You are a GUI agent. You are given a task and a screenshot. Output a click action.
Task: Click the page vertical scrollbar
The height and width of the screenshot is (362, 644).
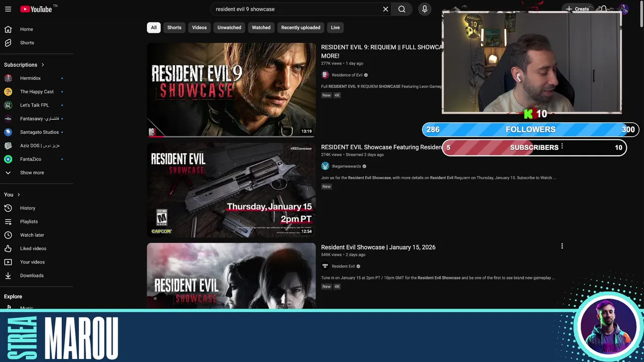pos(641,15)
